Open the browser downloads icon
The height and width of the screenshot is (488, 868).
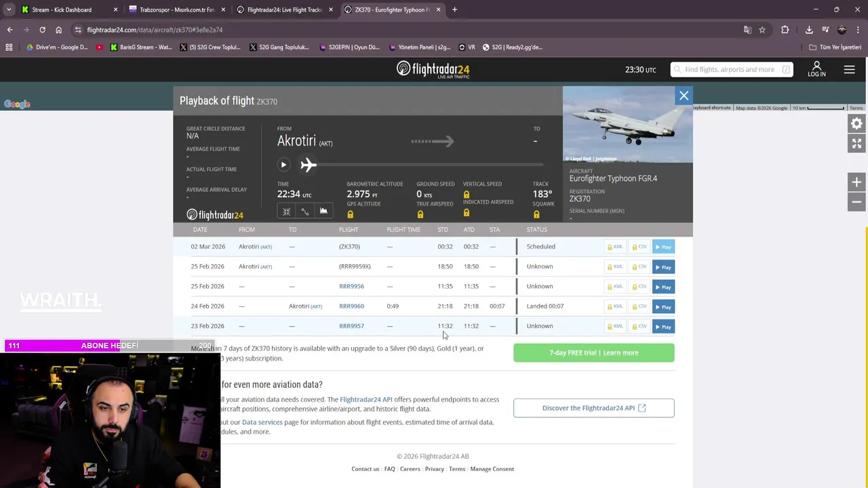(x=809, y=30)
